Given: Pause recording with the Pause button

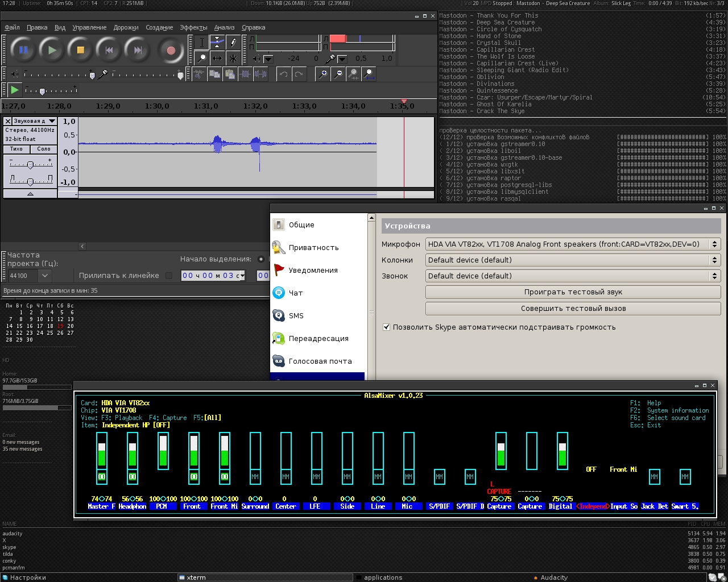Looking at the screenshot, I should (23, 51).
